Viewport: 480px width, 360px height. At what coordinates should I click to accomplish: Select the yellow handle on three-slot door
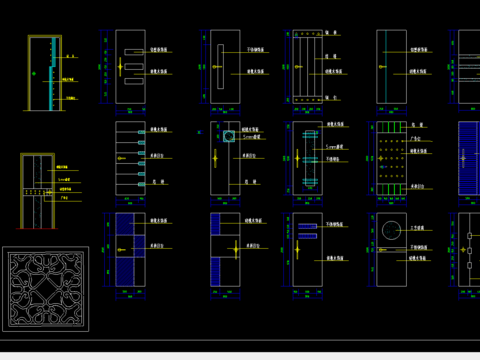(x=120, y=67)
